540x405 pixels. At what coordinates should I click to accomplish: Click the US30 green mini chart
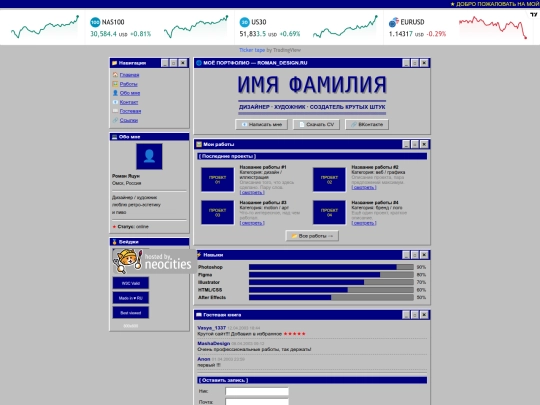(345, 27)
